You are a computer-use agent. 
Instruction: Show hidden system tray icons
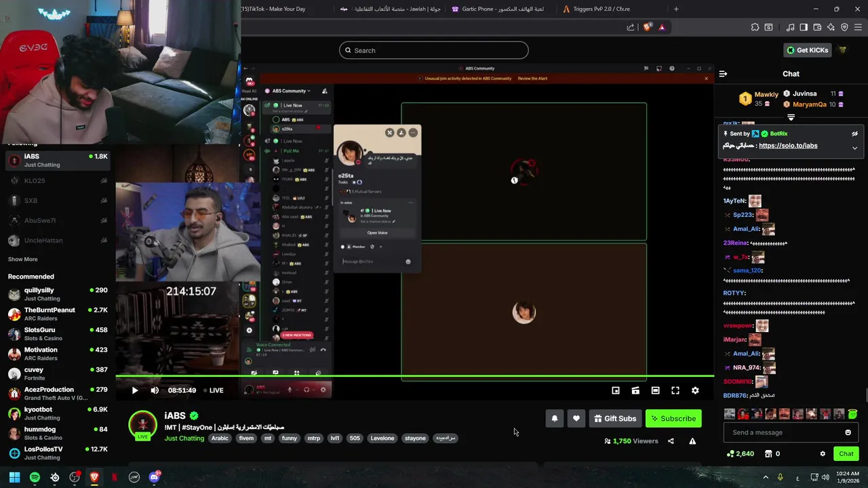point(766,477)
